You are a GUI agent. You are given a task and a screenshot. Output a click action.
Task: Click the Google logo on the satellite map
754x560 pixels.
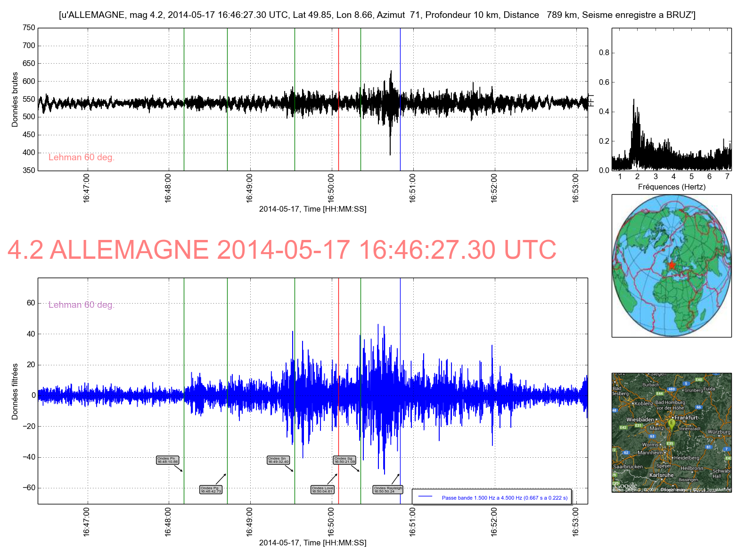[x=625, y=486]
